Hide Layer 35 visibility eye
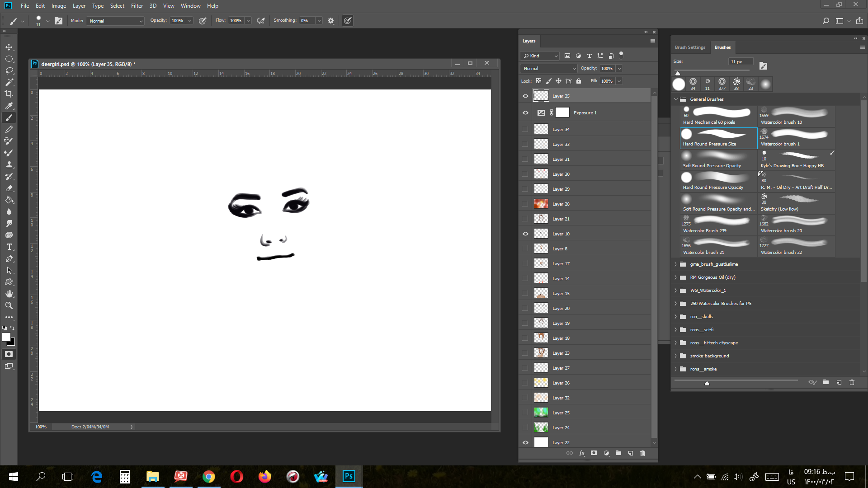 point(525,96)
